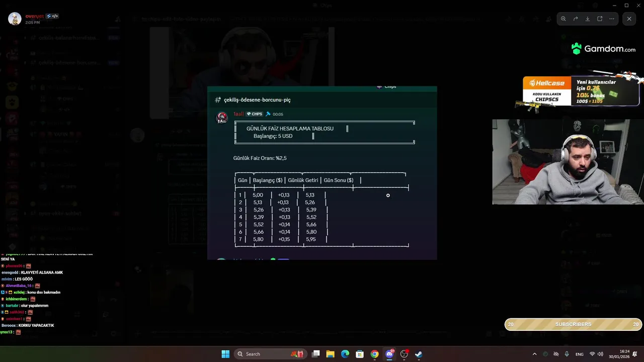The width and height of the screenshot is (644, 362).
Task: Click the overyet username in the viewer header
Action: [35, 16]
